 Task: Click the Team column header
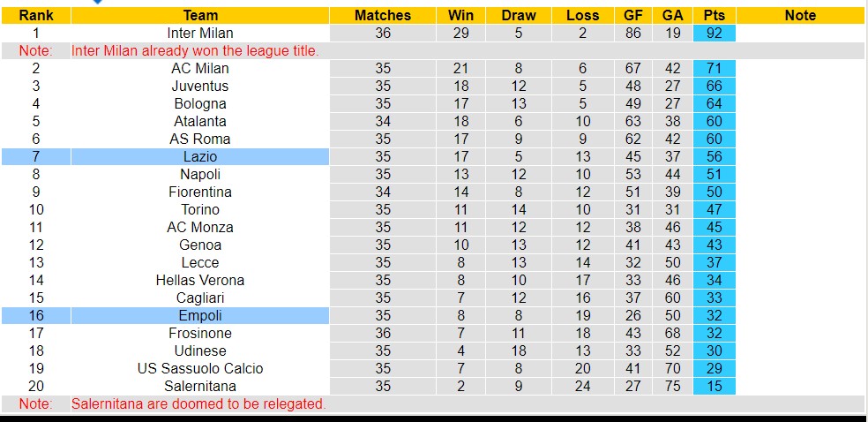click(200, 15)
